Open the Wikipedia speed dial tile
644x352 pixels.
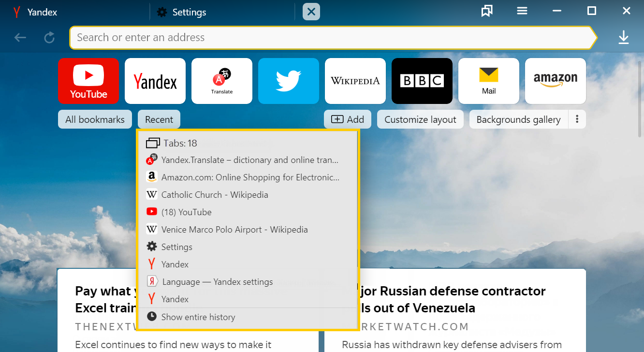coord(355,81)
